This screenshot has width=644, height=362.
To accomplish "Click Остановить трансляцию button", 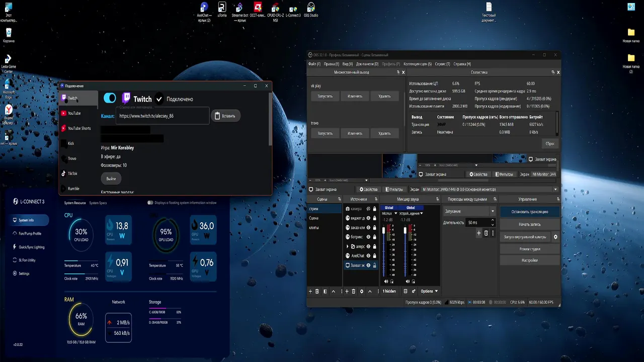I will (530, 212).
